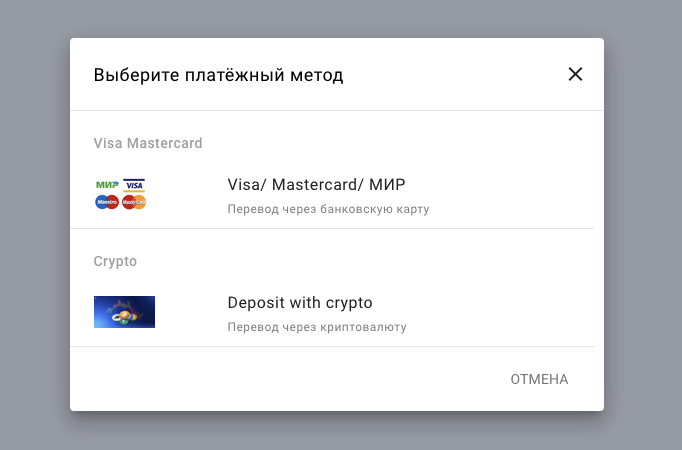Click the word 'МИР' in the card option title

point(387,185)
